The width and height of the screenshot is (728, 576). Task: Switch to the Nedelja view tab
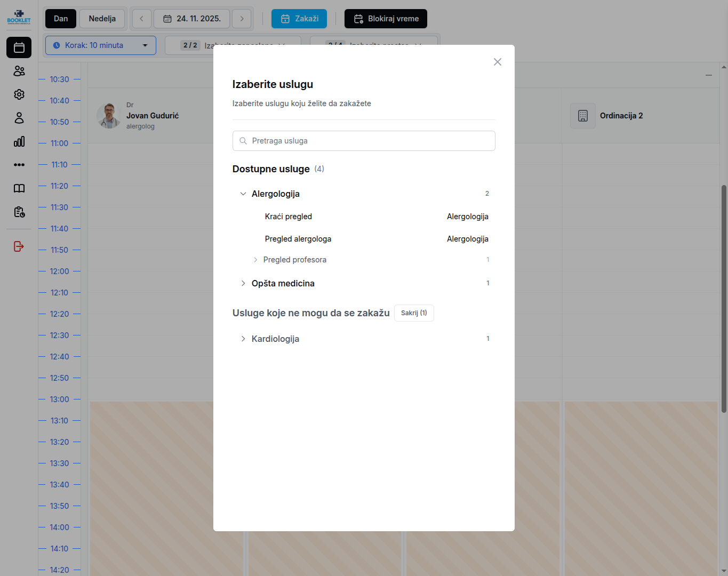(102, 19)
